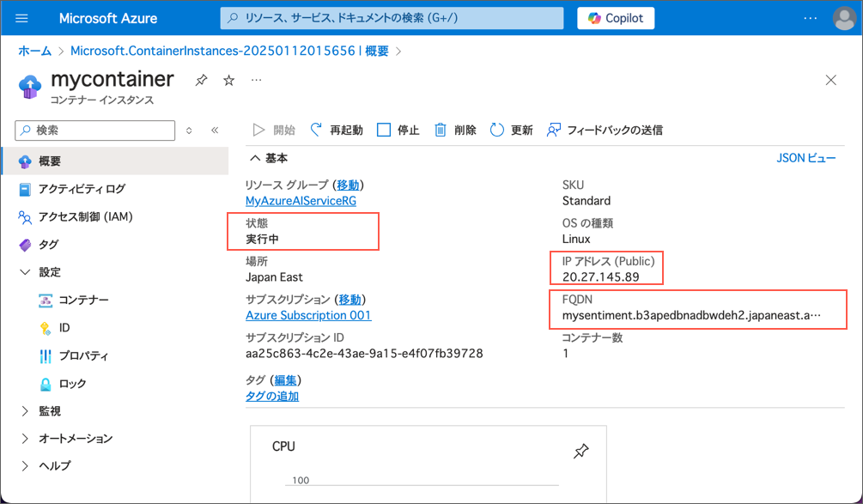Click タグの追加 link
Image resolution: width=863 pixels, height=504 pixels.
click(x=272, y=396)
